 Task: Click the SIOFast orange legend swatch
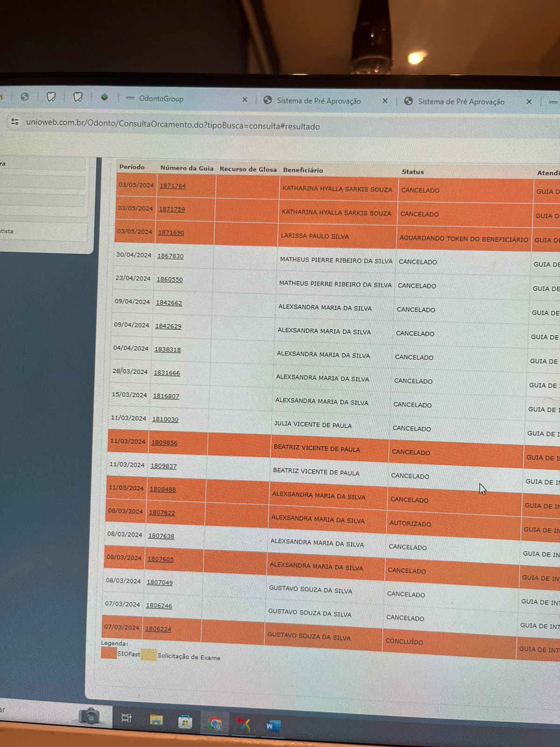pos(109,653)
